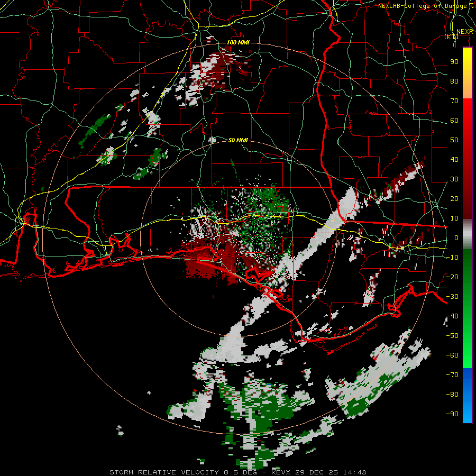
Task: Click the "-60" value on velocity scale
Action: [452, 355]
